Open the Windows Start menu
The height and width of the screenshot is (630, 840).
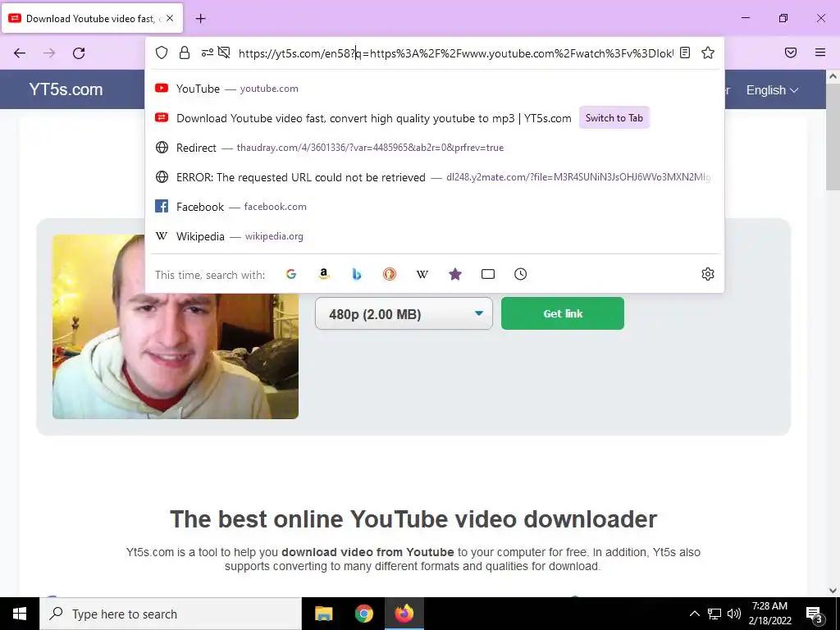(20, 614)
